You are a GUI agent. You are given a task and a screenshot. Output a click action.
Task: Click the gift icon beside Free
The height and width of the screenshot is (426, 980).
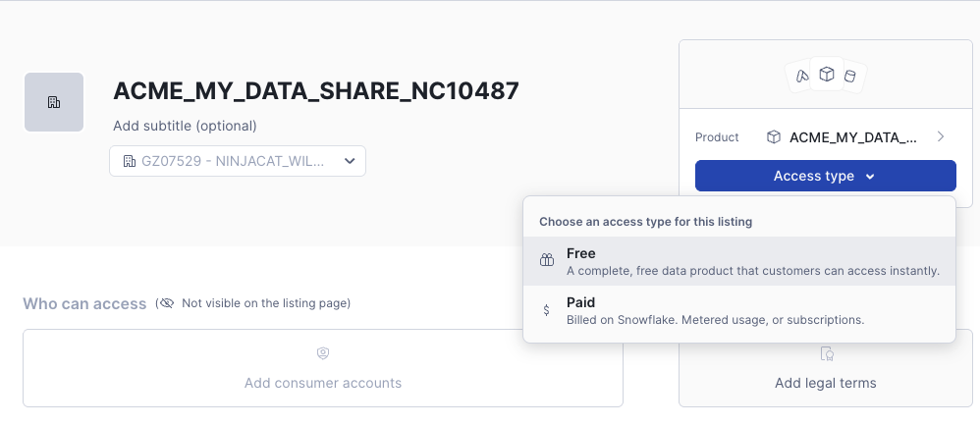coord(547,261)
